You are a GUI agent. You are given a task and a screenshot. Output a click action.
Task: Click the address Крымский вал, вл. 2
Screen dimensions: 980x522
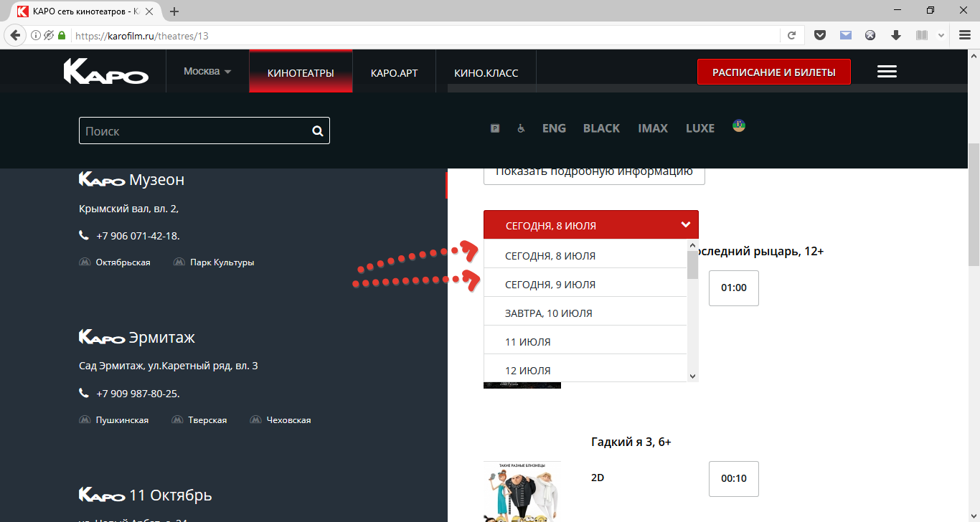click(x=128, y=209)
